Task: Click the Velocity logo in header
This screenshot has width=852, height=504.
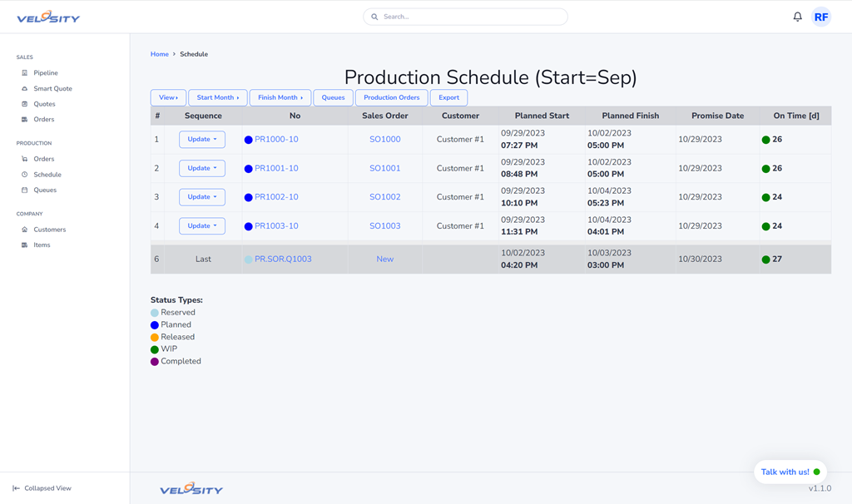Action: (48, 17)
